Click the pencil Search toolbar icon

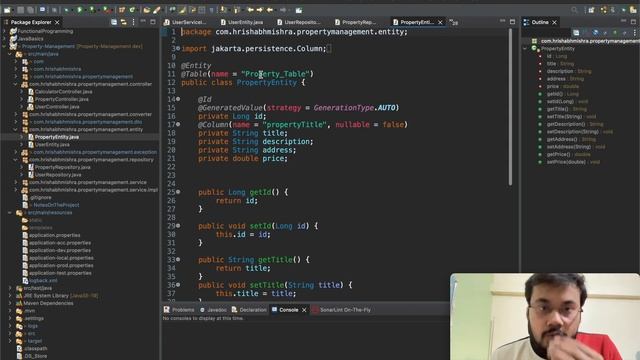(x=156, y=10)
